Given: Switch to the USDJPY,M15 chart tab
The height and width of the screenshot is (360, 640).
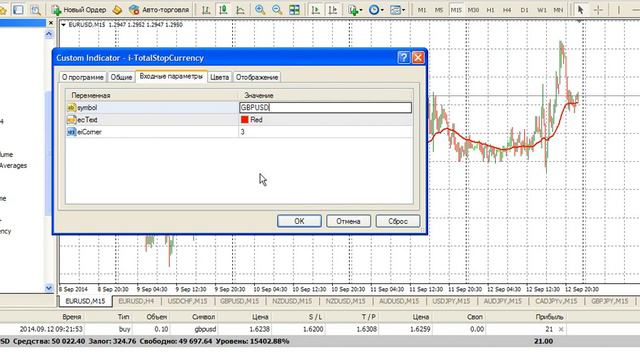Looking at the screenshot, I should point(451,301).
